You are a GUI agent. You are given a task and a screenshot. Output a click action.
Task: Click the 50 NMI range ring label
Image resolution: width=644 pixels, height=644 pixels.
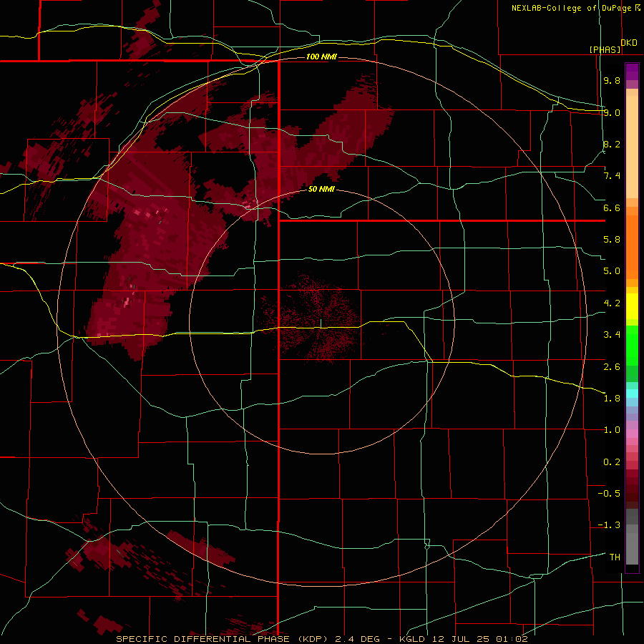(x=321, y=190)
